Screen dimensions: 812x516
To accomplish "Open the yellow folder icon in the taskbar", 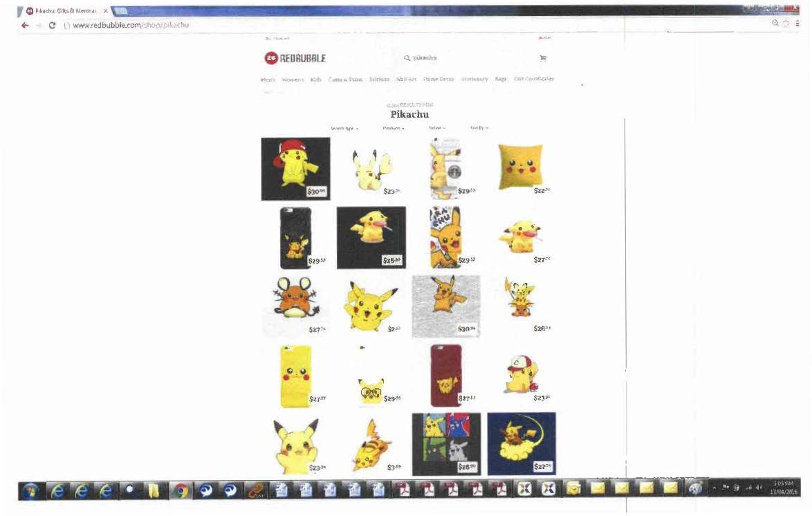I will pyautogui.click(x=154, y=490).
